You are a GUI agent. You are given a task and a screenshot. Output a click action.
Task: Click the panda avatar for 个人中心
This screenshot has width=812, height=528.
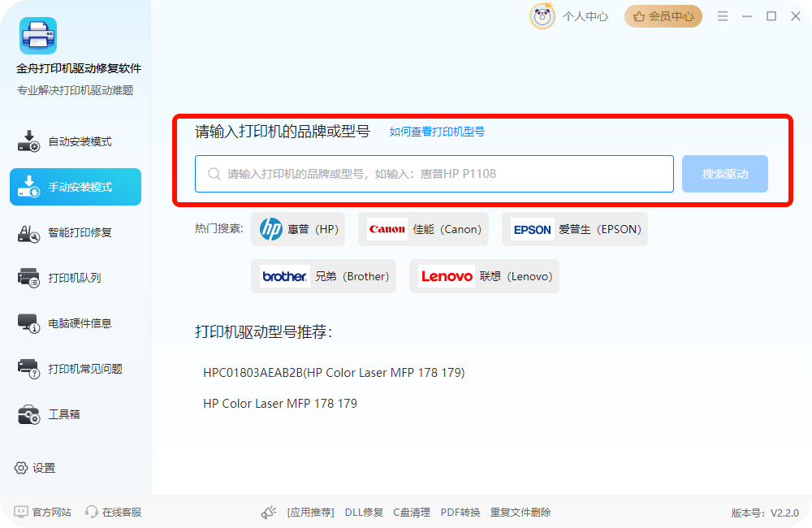pyautogui.click(x=542, y=16)
